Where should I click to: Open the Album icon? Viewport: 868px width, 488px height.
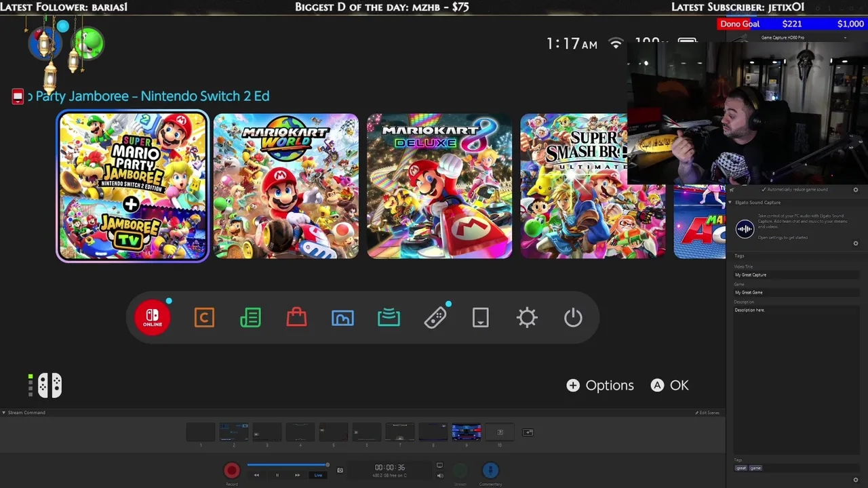(x=342, y=318)
